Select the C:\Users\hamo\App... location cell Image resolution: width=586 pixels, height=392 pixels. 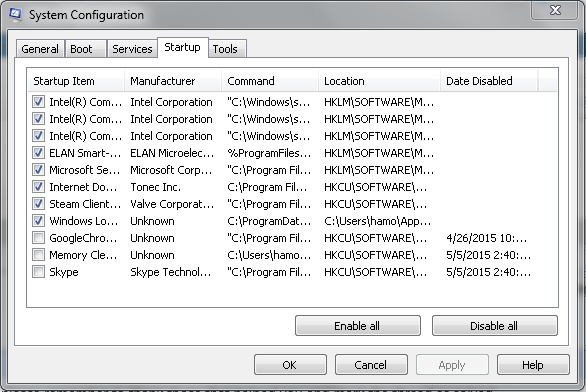(377, 221)
